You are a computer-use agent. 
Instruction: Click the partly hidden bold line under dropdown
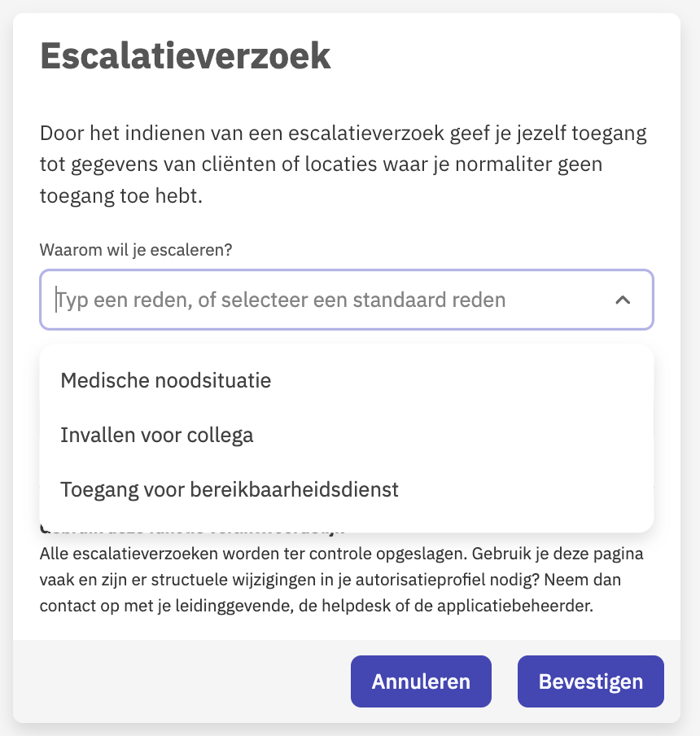tap(191, 529)
